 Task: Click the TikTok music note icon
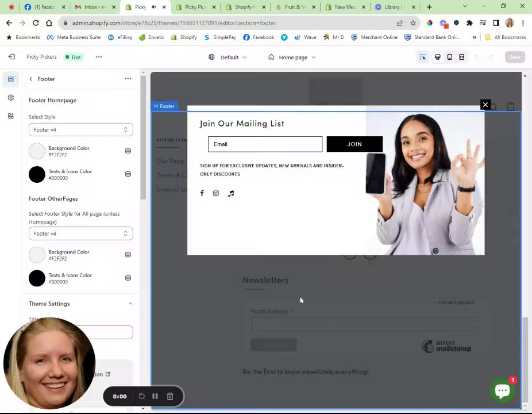click(x=231, y=193)
